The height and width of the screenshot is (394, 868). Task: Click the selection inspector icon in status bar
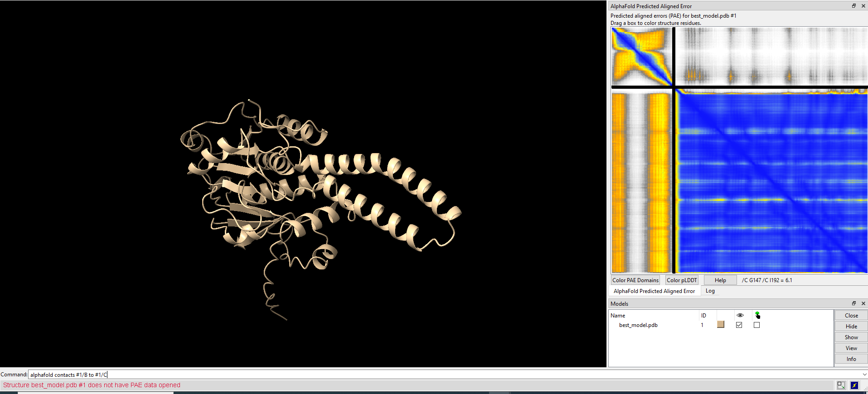[841, 385]
